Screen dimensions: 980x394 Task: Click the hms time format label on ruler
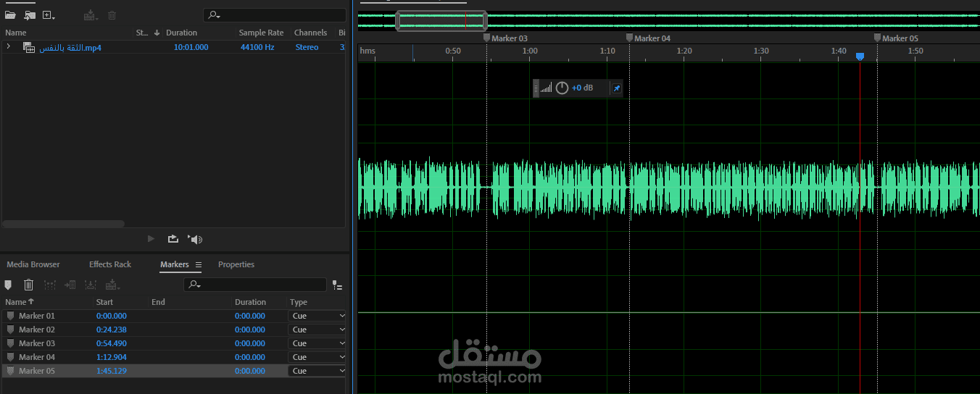click(368, 51)
